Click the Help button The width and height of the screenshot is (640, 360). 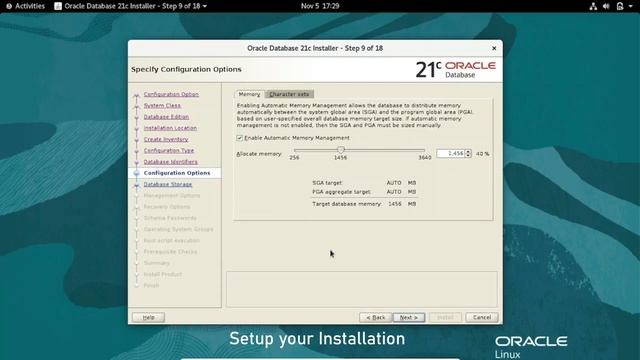click(x=148, y=317)
